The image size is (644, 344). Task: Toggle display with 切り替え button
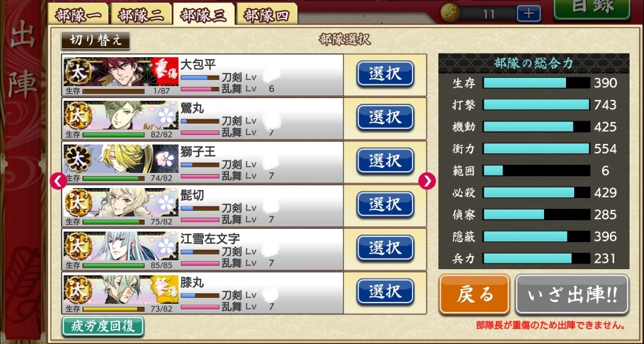[96, 40]
